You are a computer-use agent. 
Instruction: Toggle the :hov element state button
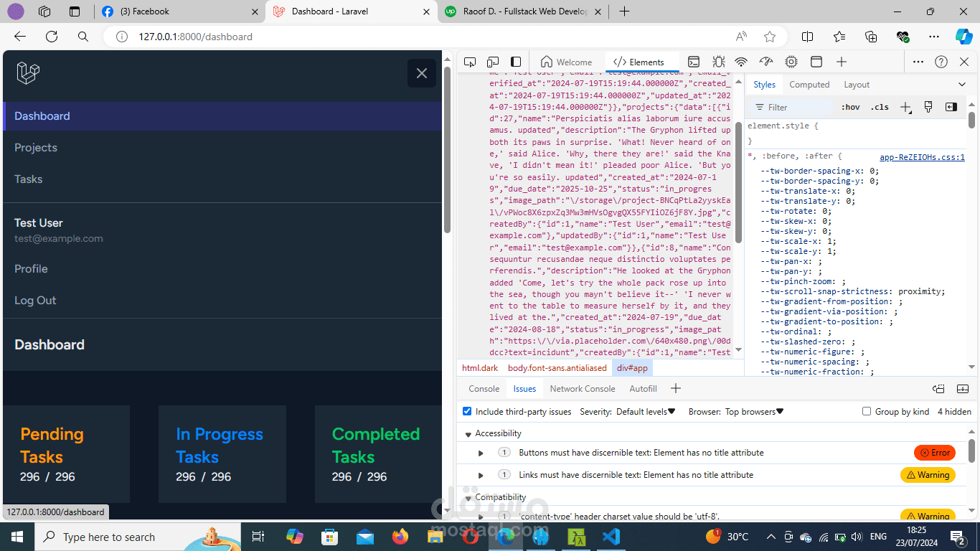850,107
